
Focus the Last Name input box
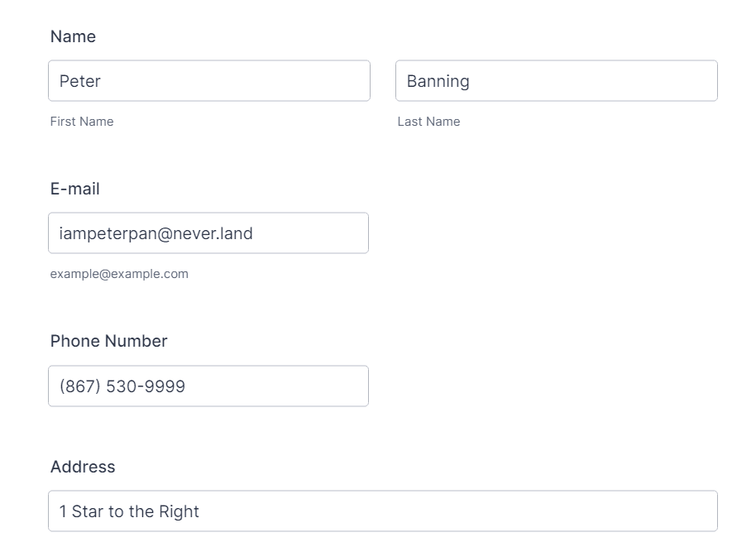(x=557, y=80)
